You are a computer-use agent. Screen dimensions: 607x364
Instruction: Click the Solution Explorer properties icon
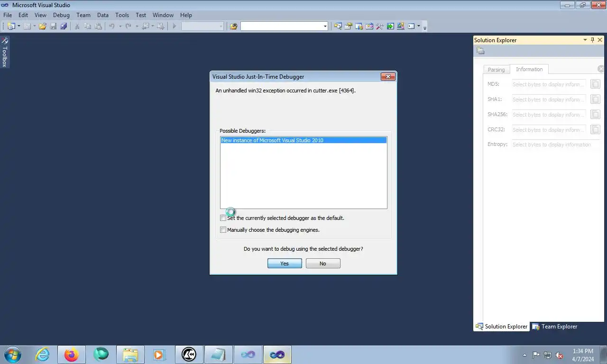(x=480, y=51)
